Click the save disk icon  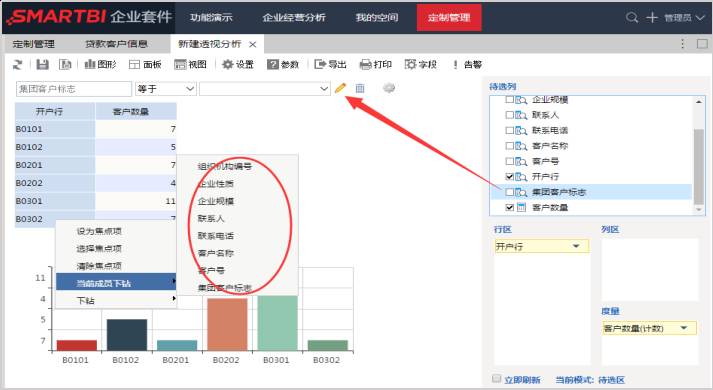click(43, 65)
